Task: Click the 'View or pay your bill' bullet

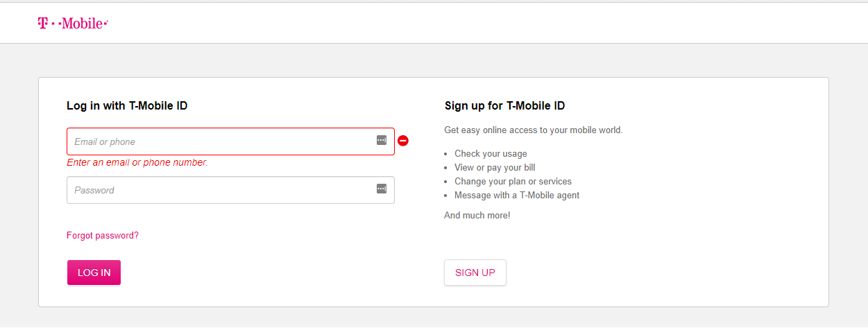Action: [495, 168]
